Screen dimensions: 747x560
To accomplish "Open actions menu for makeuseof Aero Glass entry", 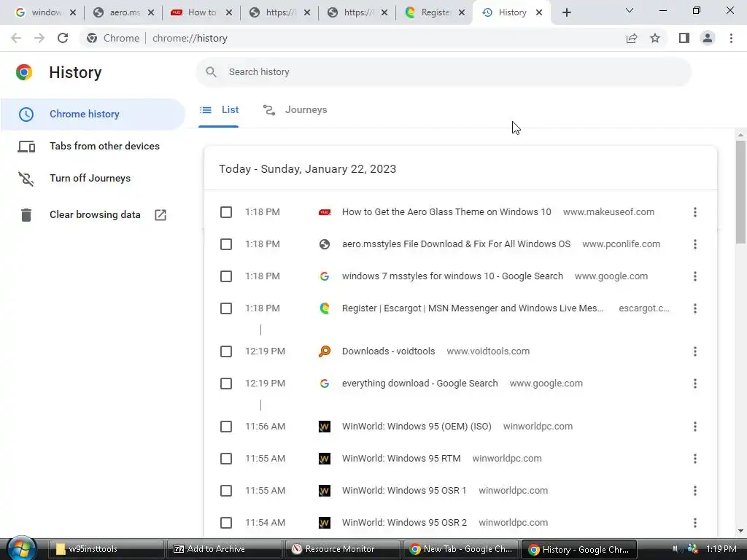I will coord(695,212).
